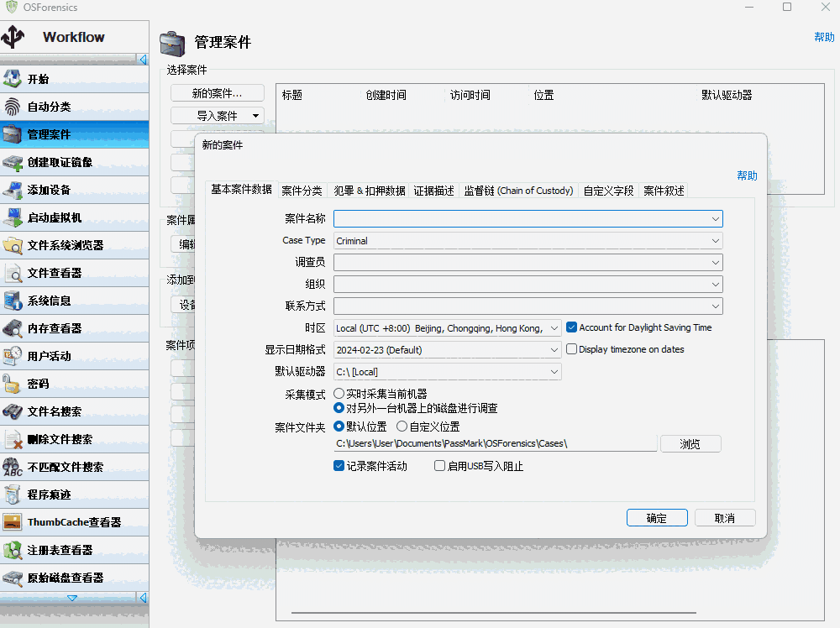
Task: Open the 导入案件 split-button arrow
Action: coord(255,116)
